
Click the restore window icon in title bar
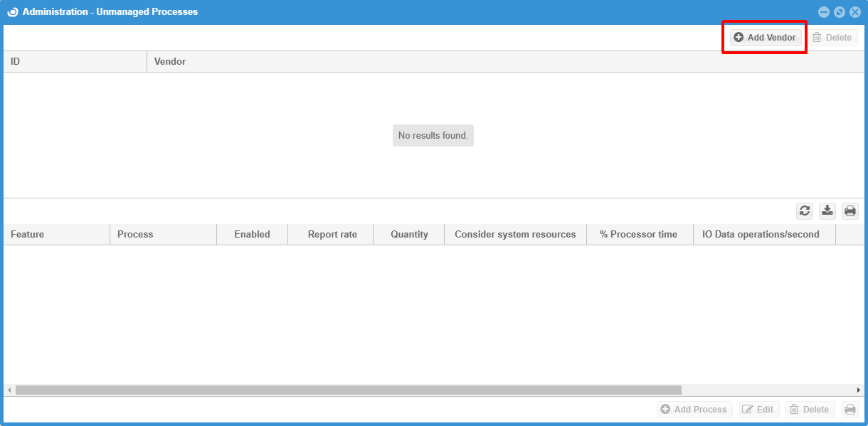click(x=840, y=12)
